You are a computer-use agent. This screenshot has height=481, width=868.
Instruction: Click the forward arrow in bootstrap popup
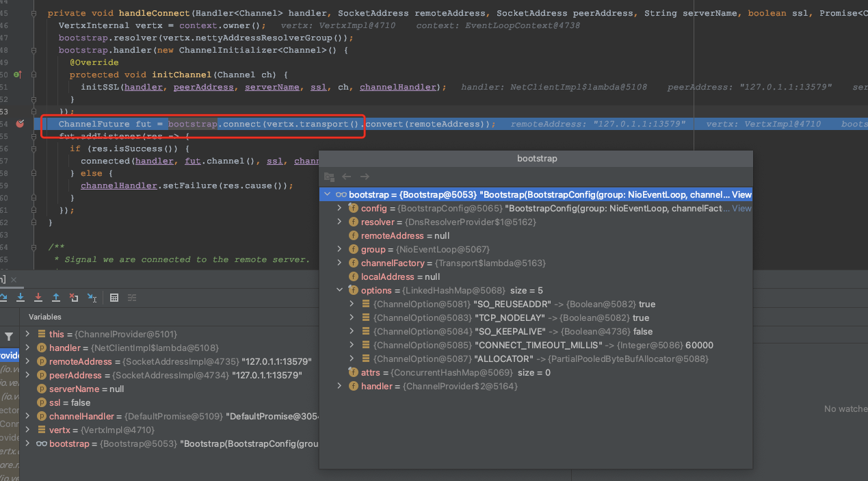(x=365, y=177)
